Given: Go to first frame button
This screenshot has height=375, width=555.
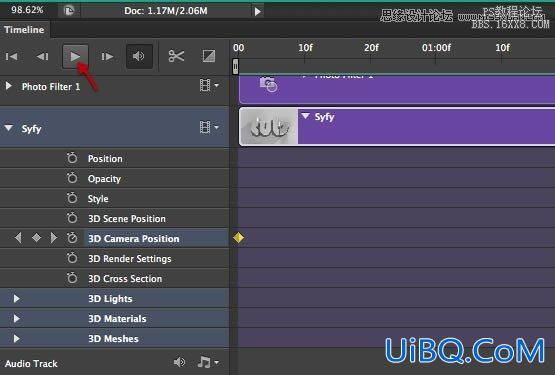Looking at the screenshot, I should (x=11, y=56).
